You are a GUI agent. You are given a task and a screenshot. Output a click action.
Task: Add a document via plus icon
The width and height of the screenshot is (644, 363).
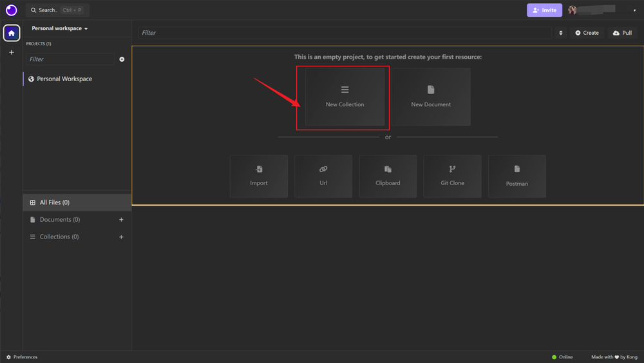click(x=121, y=220)
